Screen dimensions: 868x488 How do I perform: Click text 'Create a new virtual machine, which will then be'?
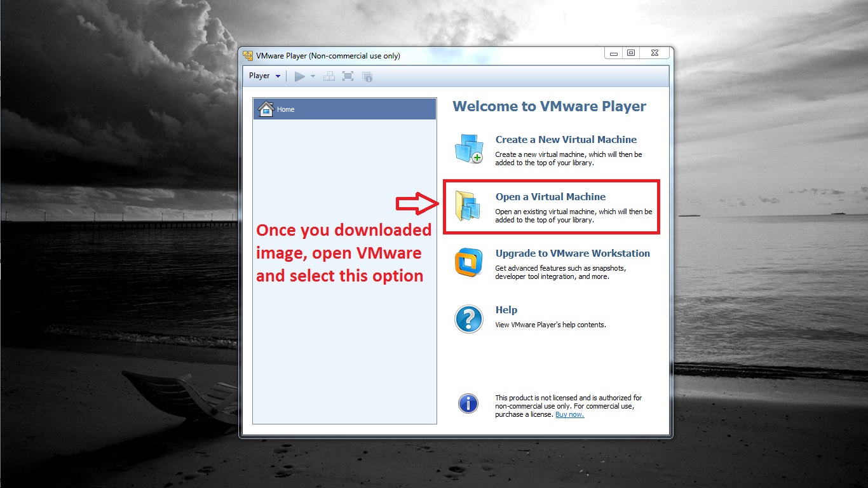point(569,154)
